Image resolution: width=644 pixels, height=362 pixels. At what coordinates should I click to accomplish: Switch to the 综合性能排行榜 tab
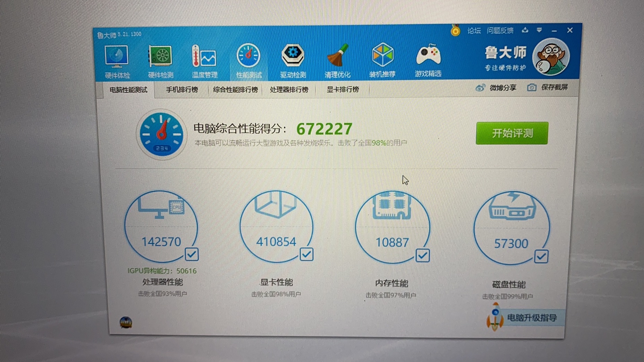pos(235,90)
